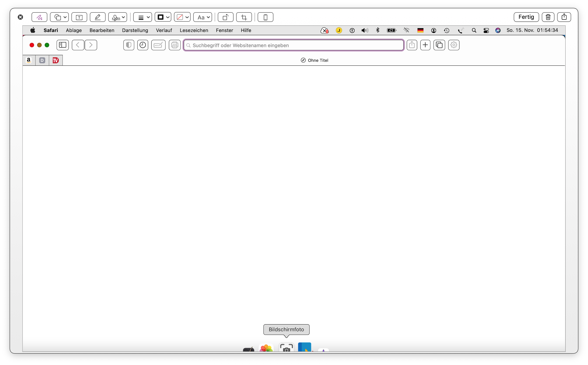This screenshot has width=588, height=365.
Task: Open the Shapes dropdown
Action: pos(59,17)
